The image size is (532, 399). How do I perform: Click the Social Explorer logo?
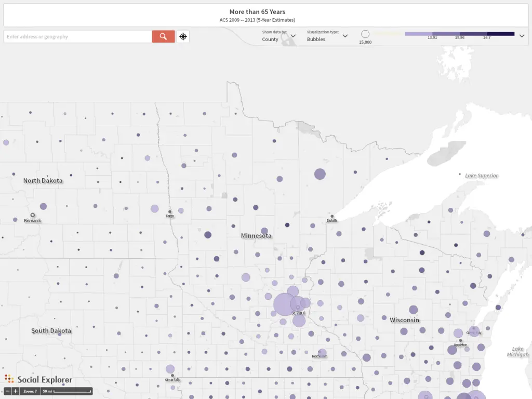[x=38, y=379]
